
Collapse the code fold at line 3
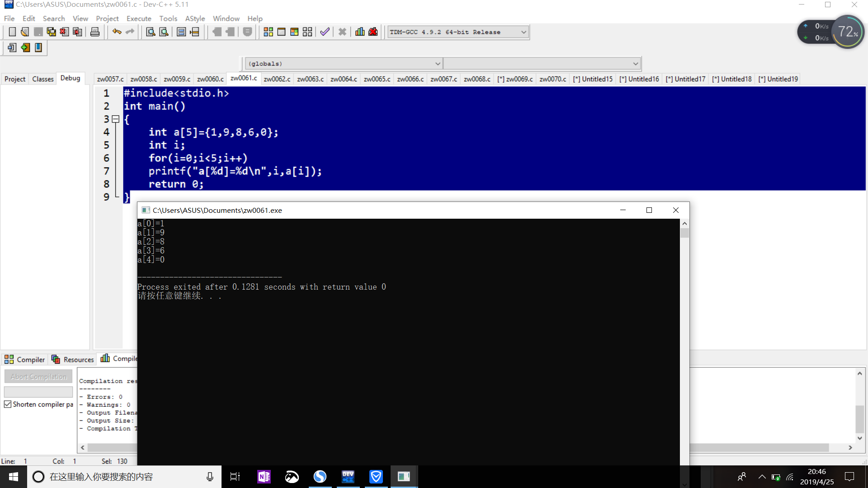(x=116, y=119)
